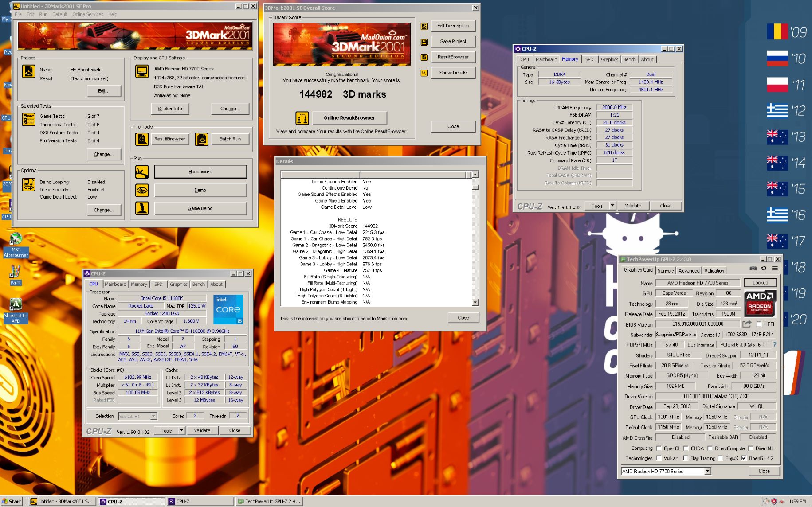Open Paint desktop shortcut
The width and height of the screenshot is (812, 507).
16,275
